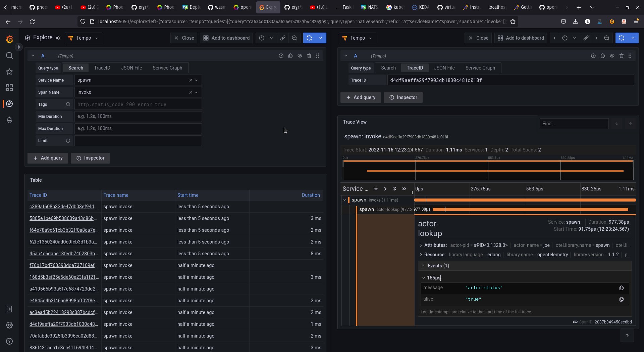Focus the Find field in Trace View

click(574, 124)
